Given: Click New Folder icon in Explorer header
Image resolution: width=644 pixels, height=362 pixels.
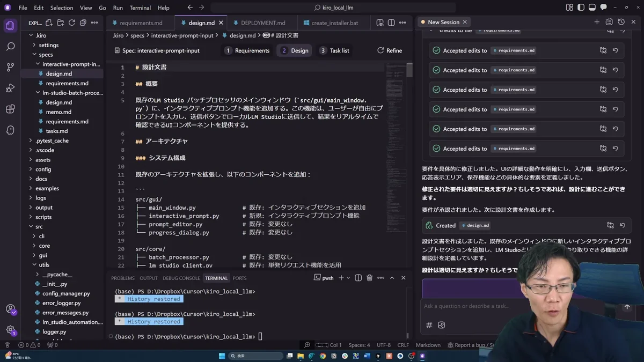Looking at the screenshot, I should tap(60, 23).
